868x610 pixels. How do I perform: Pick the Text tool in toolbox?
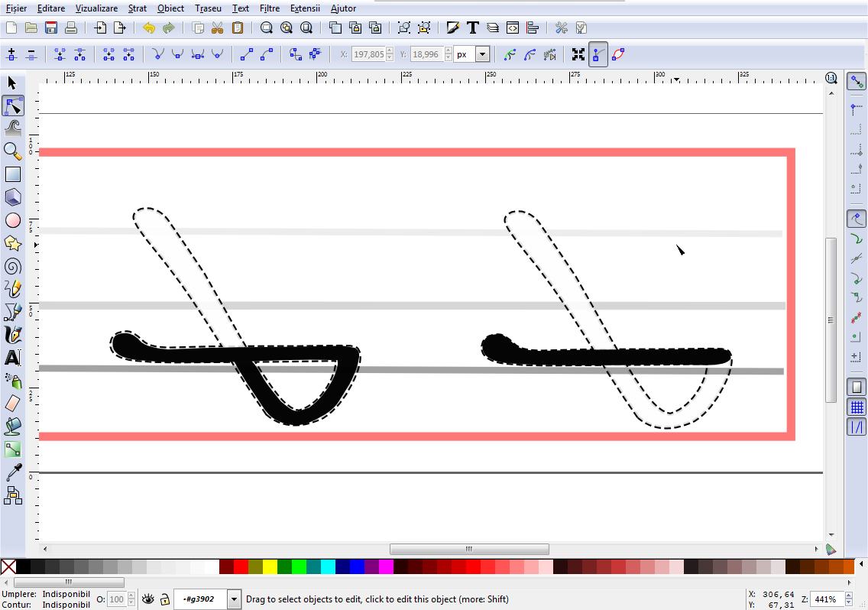12,358
